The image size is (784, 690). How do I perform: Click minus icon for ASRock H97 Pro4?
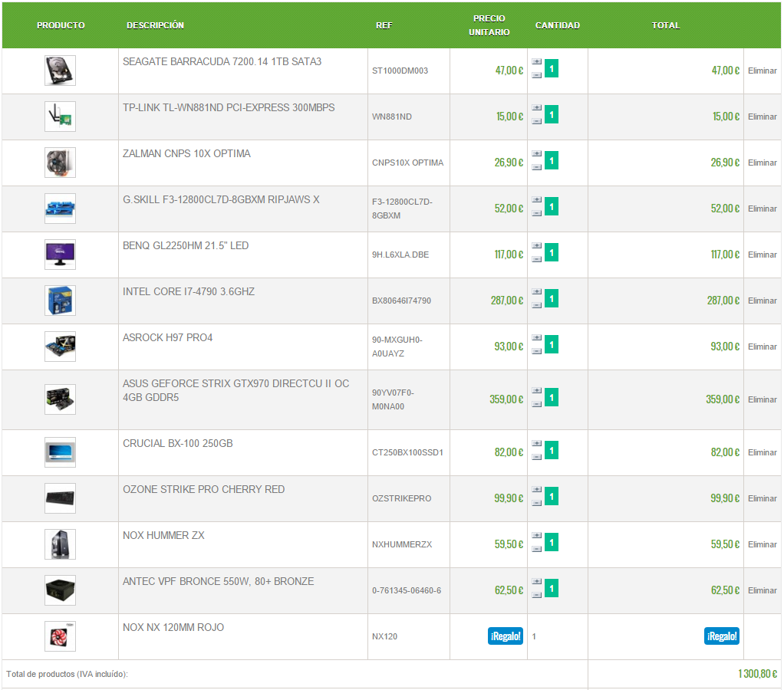(x=536, y=350)
